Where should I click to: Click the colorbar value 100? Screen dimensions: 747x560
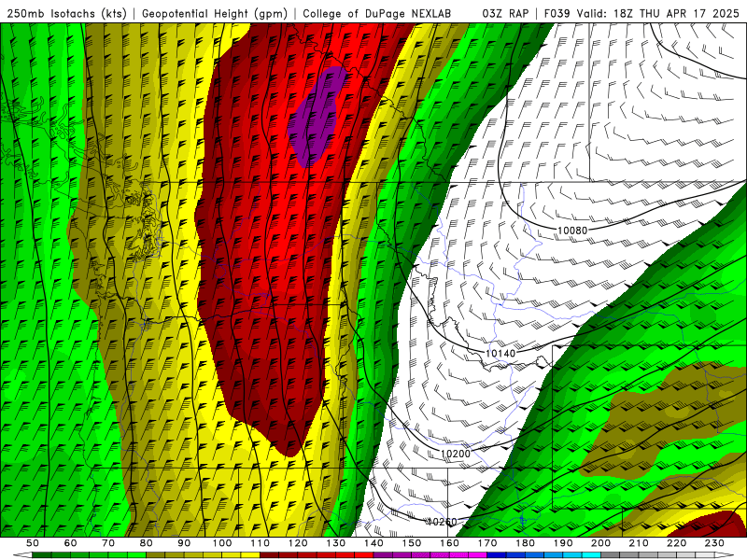click(x=222, y=543)
